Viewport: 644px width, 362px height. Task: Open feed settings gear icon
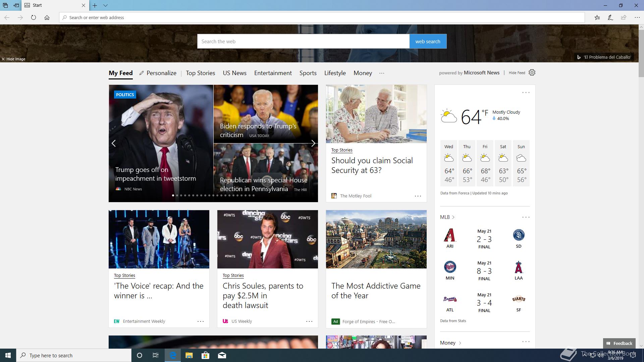[532, 72]
